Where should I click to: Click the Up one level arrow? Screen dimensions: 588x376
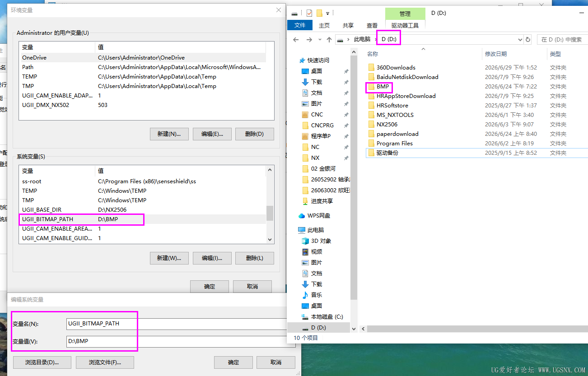pyautogui.click(x=329, y=40)
